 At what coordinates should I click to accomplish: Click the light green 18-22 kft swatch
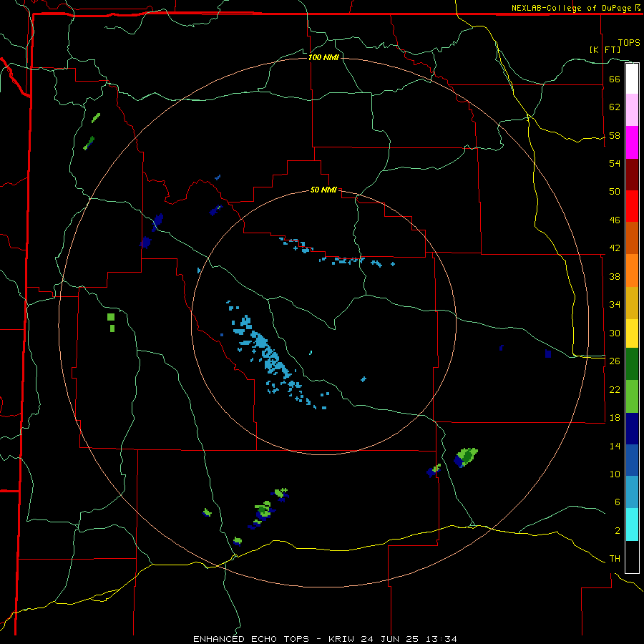pyautogui.click(x=632, y=396)
